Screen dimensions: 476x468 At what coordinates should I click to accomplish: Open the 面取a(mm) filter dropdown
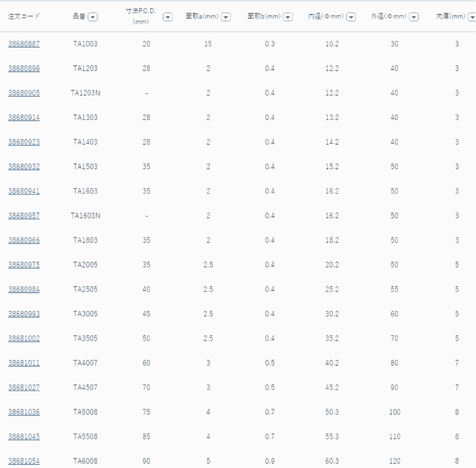point(226,17)
